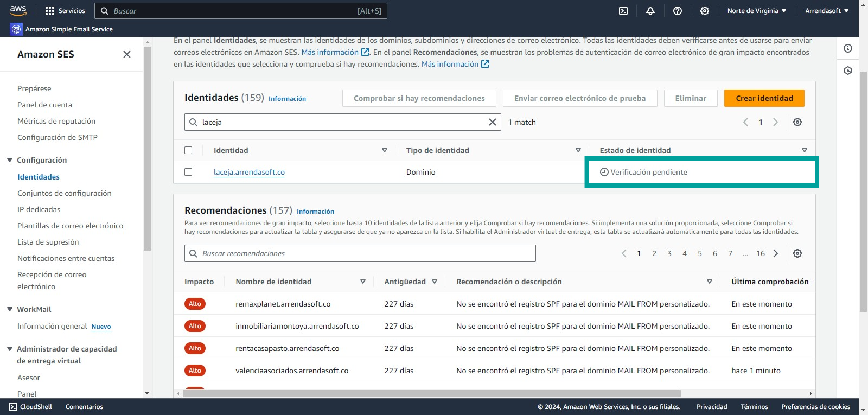Click the Amazon Simple Email Service icon
The width and height of the screenshot is (868, 415).
click(x=16, y=29)
